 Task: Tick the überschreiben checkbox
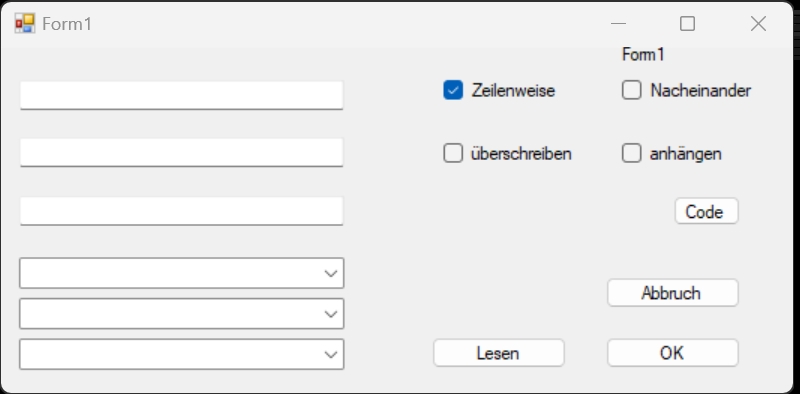click(453, 153)
